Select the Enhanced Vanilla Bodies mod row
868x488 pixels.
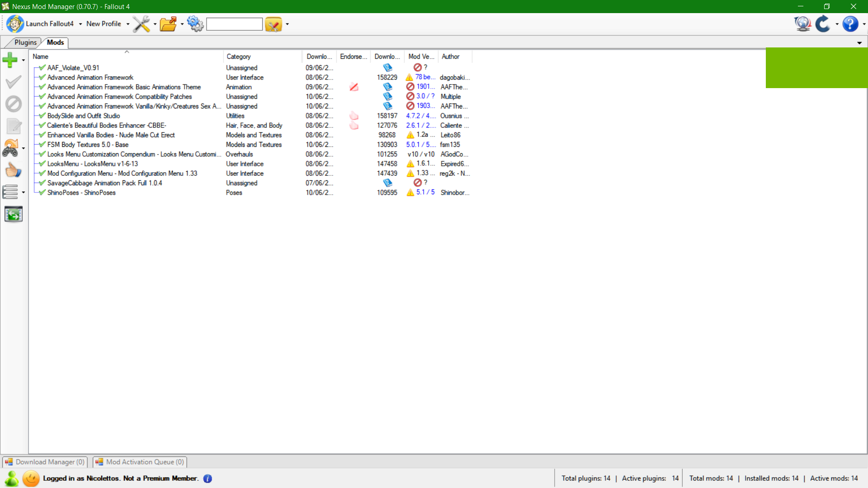[x=251, y=135]
